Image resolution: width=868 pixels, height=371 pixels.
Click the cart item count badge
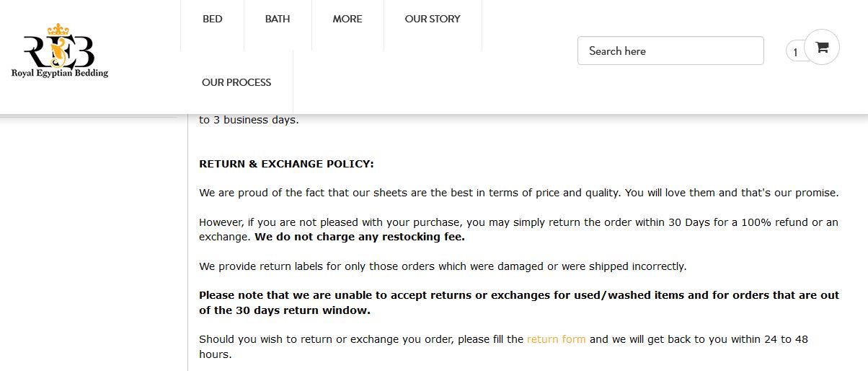click(795, 52)
